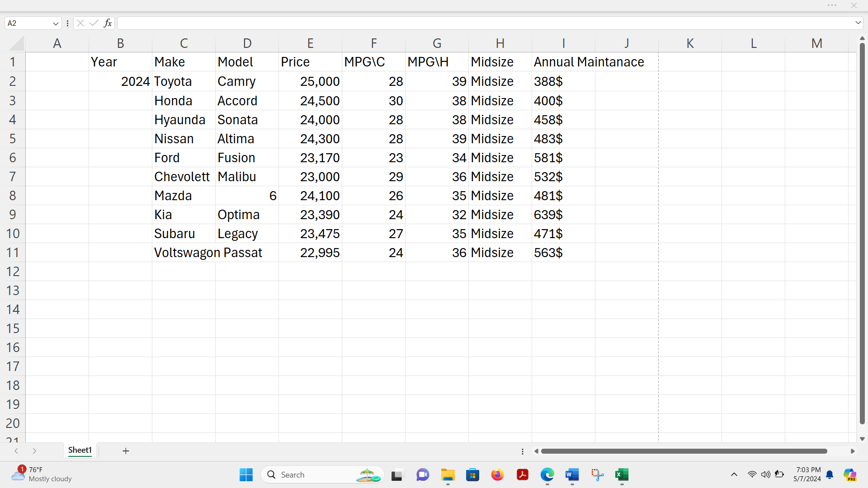Click the ellipsis menu in title bar

832,5
